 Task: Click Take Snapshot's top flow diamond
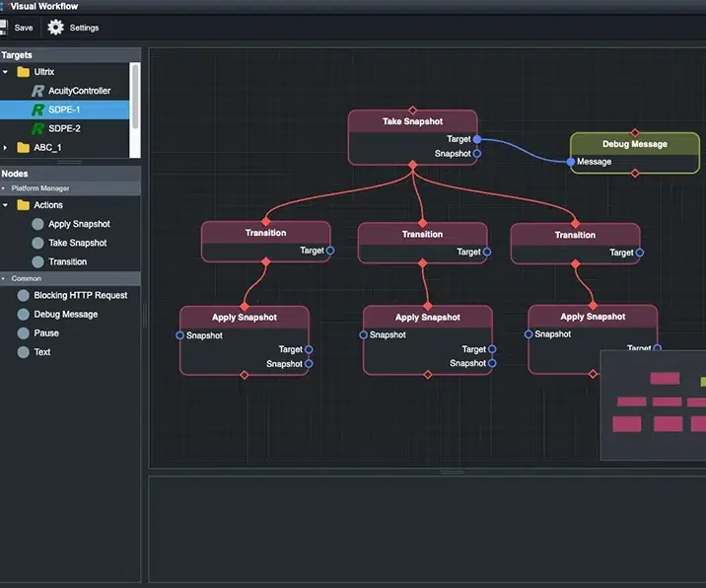(412, 110)
